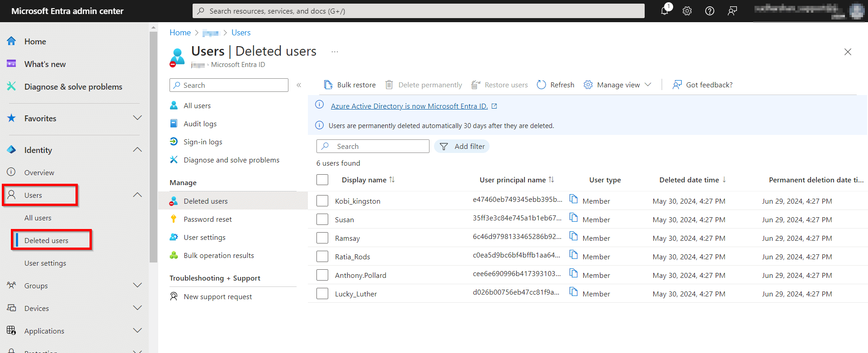This screenshot has width=868, height=353.
Task: Select the Ramsay row checkbox
Action: coord(322,238)
